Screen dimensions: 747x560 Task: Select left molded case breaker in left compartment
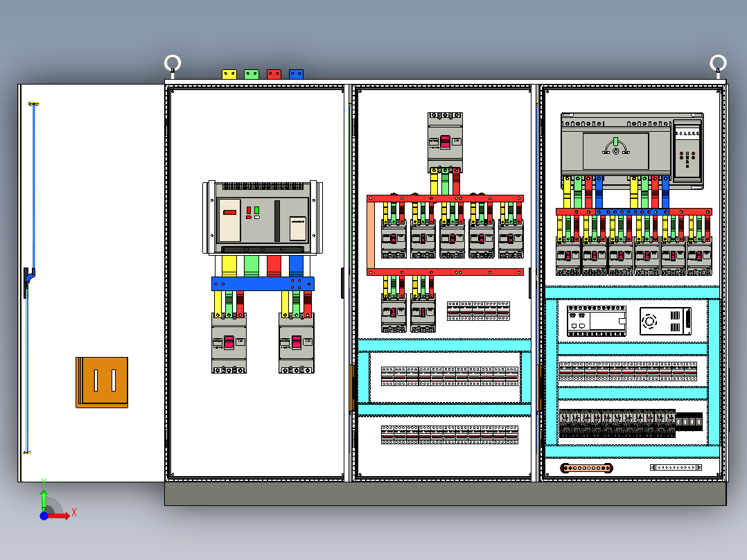[229, 343]
